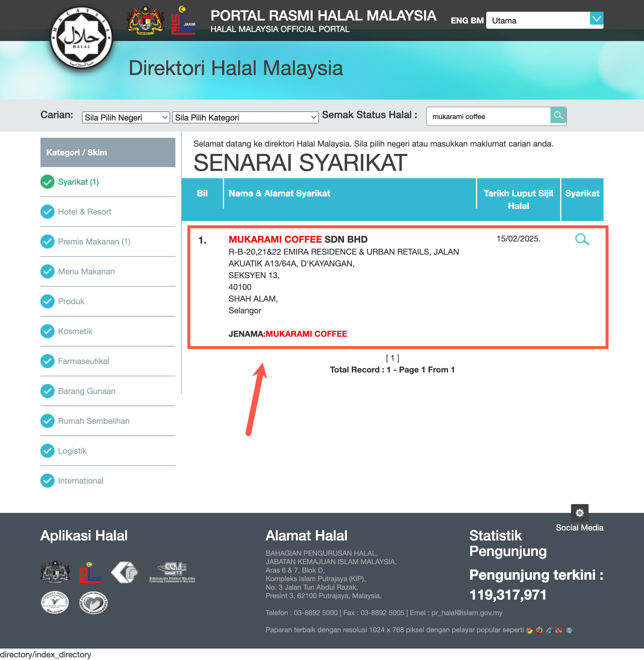This screenshot has height=660, width=644.
Task: Click the checkmark icon beside International
Action: pyautogui.click(x=47, y=481)
